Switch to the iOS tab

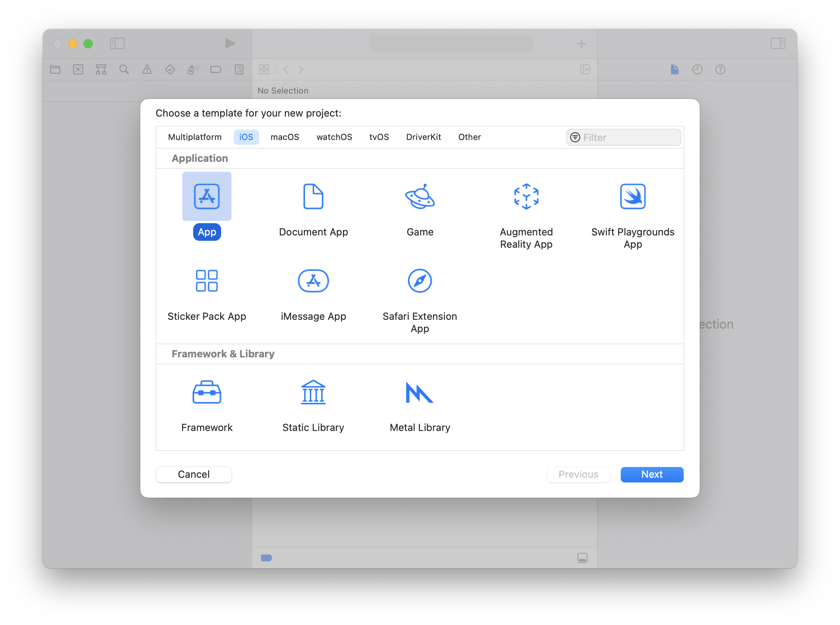click(x=246, y=137)
